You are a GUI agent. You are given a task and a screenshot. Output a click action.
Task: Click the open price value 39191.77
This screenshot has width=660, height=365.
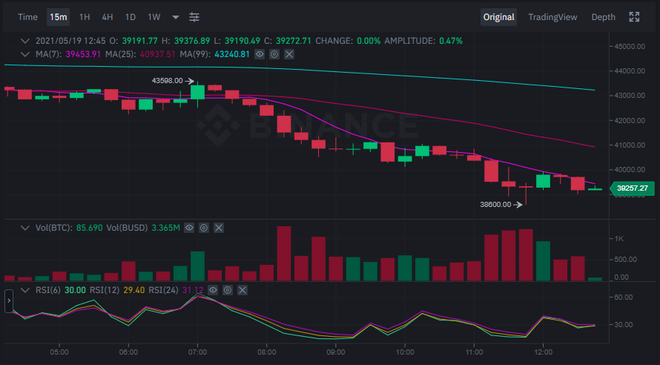pyautogui.click(x=140, y=41)
